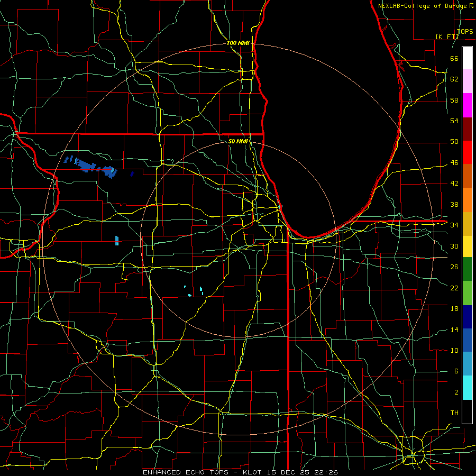Click the dark orange legend band
Viewport: 476px width, 476px height.
coord(467,176)
